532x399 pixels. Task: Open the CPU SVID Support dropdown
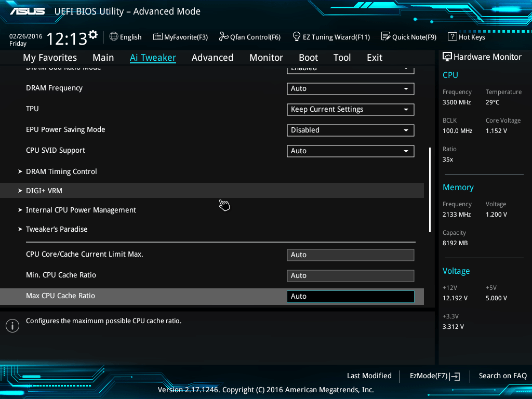(350, 151)
